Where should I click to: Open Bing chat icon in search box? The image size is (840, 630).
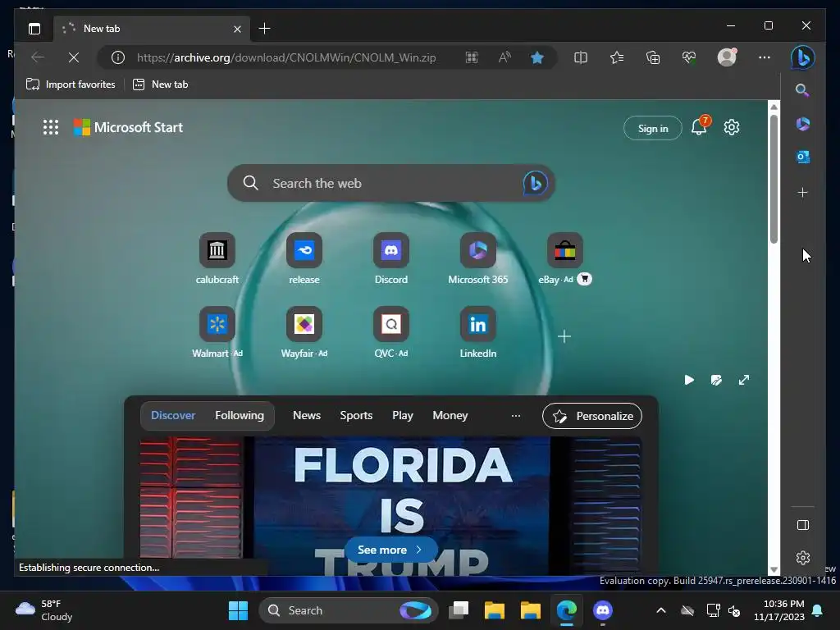click(x=535, y=183)
